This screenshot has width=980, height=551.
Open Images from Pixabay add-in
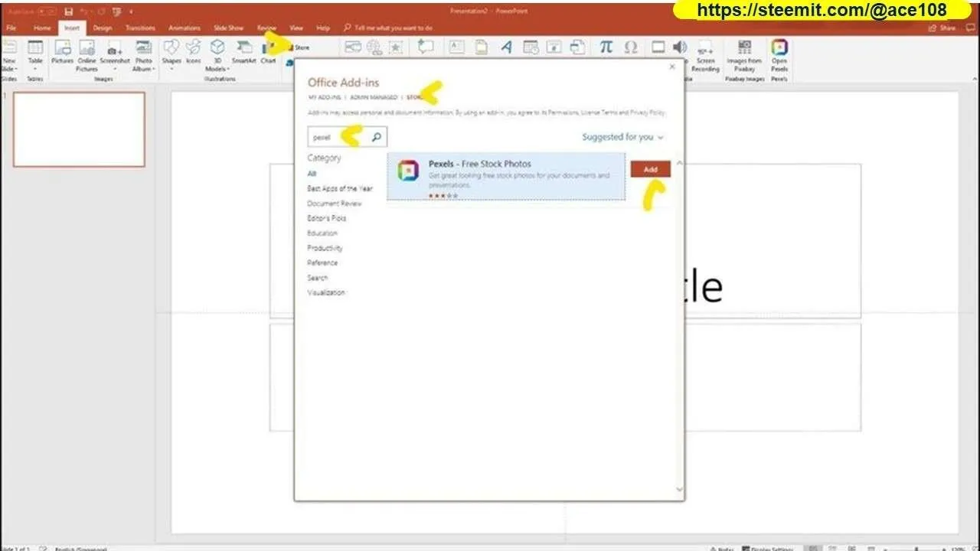pyautogui.click(x=744, y=55)
